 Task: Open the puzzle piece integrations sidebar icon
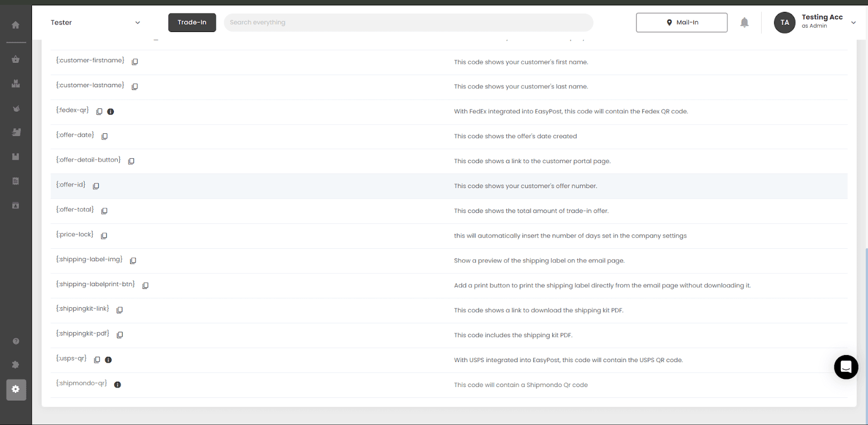[16, 365]
